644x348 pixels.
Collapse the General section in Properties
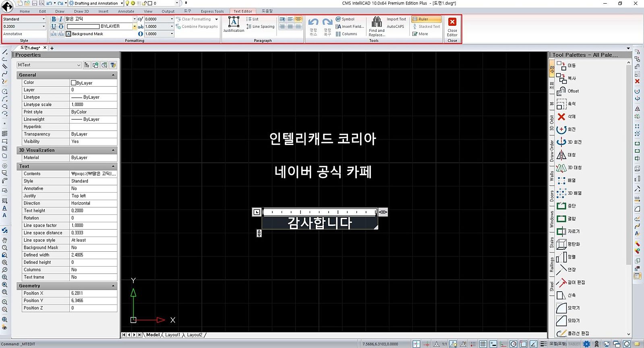[113, 75]
